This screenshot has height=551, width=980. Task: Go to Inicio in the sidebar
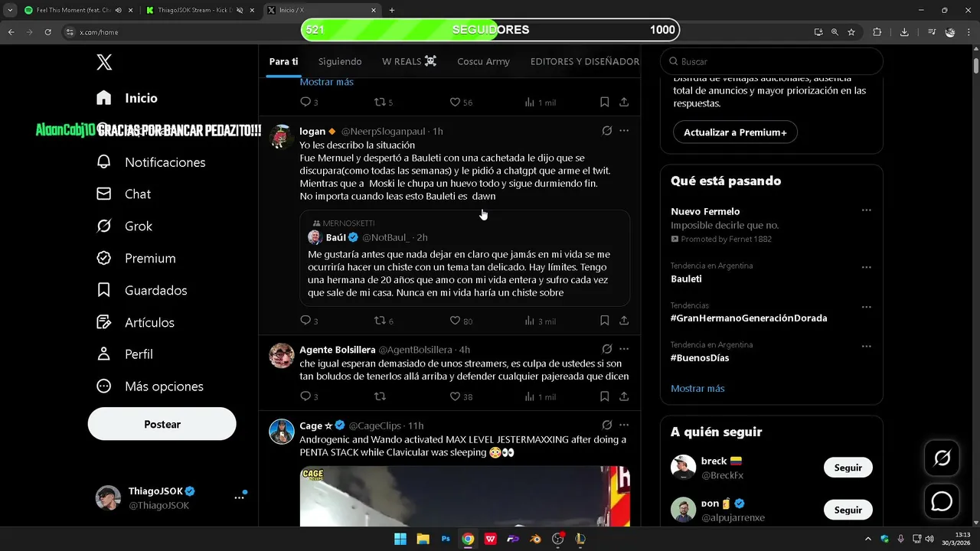(127, 98)
